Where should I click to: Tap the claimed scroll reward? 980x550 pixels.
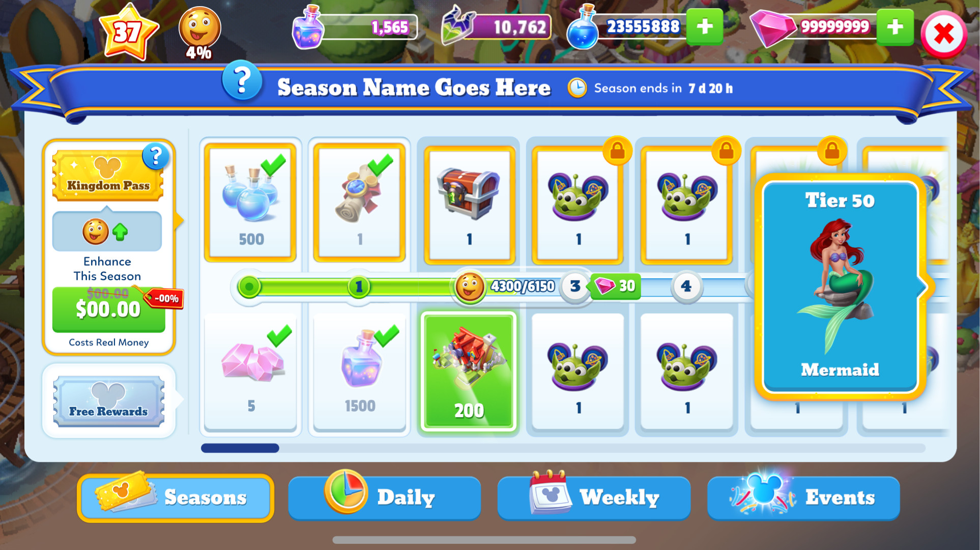(x=359, y=203)
